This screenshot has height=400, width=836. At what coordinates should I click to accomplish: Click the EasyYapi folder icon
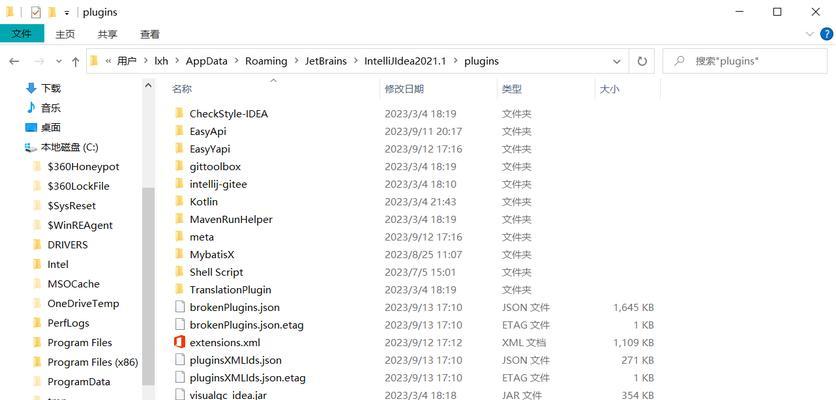coord(179,149)
